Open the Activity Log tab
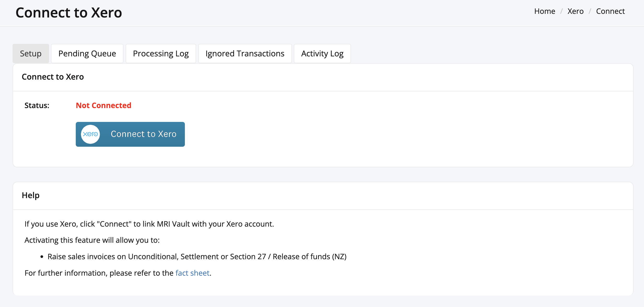Viewport: 644px width, 307px height. pyautogui.click(x=322, y=54)
